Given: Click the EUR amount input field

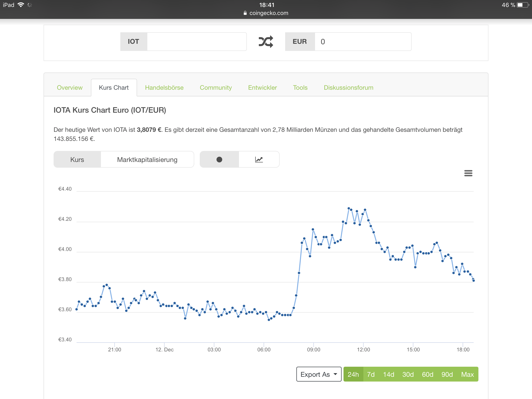Looking at the screenshot, I should coord(363,42).
